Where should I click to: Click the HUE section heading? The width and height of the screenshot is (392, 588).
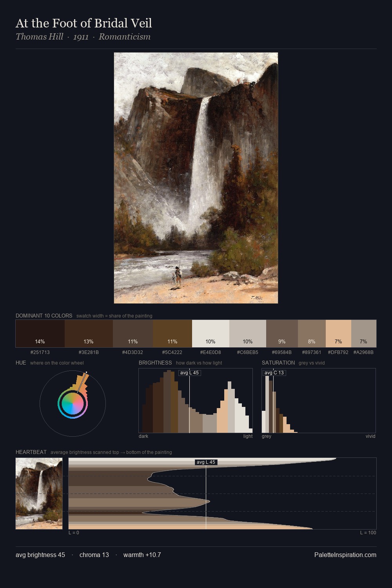tap(21, 363)
